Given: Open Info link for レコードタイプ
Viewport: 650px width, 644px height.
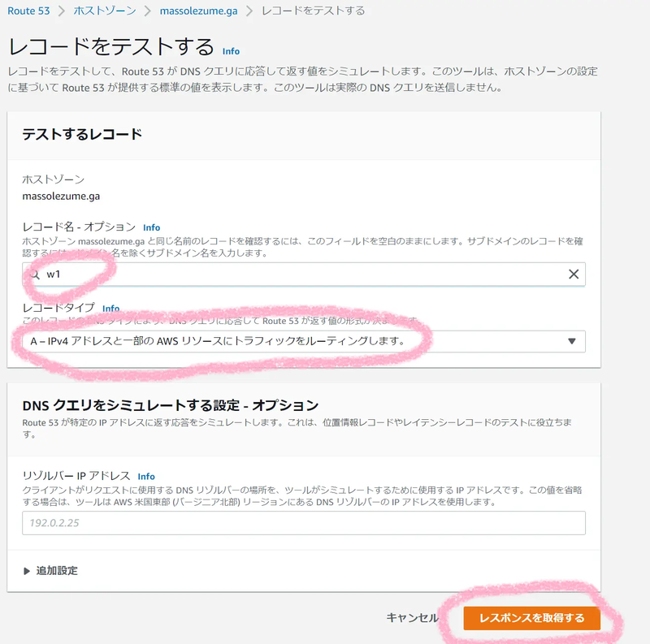Looking at the screenshot, I should (110, 309).
